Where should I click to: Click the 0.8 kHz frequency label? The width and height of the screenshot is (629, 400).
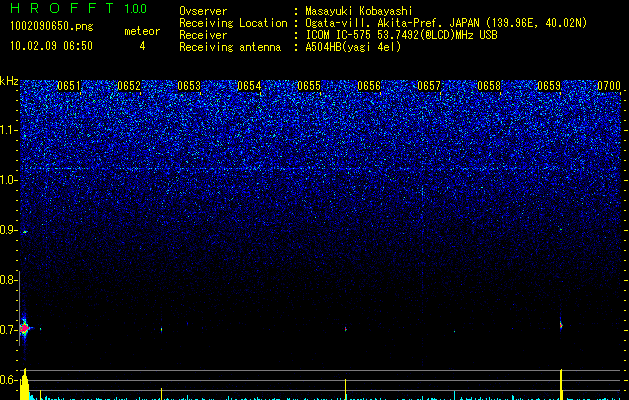pyautogui.click(x=7, y=280)
